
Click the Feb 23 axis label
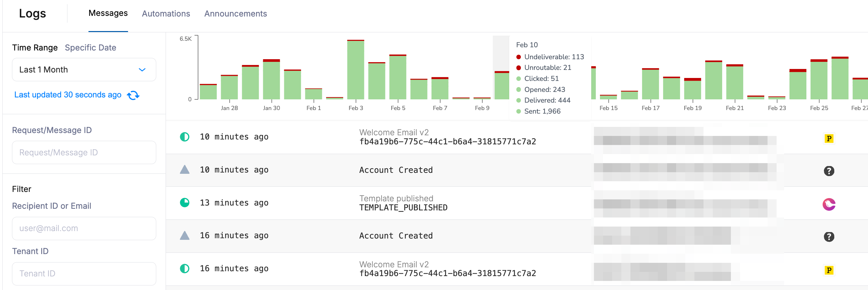[777, 108]
